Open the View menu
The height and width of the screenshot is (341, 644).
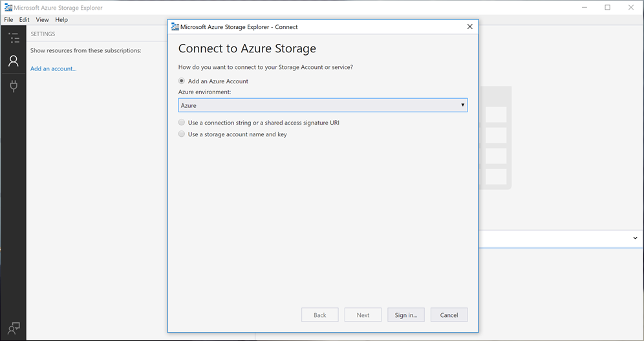click(x=42, y=20)
